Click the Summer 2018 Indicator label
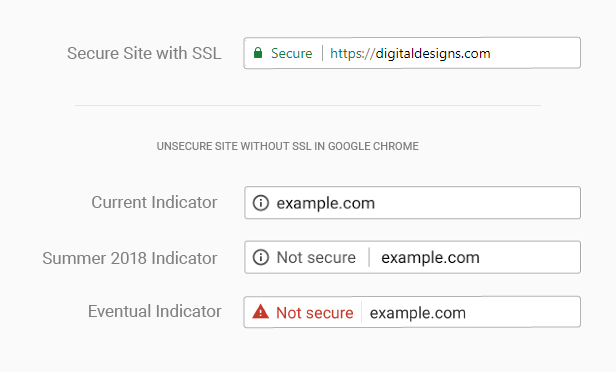This screenshot has width=616, height=372. tap(130, 258)
